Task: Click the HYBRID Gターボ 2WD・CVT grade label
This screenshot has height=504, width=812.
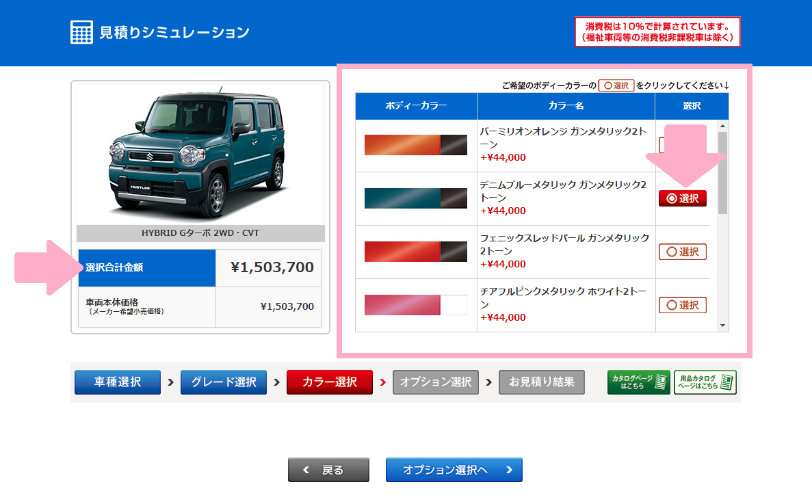Action: [x=200, y=233]
